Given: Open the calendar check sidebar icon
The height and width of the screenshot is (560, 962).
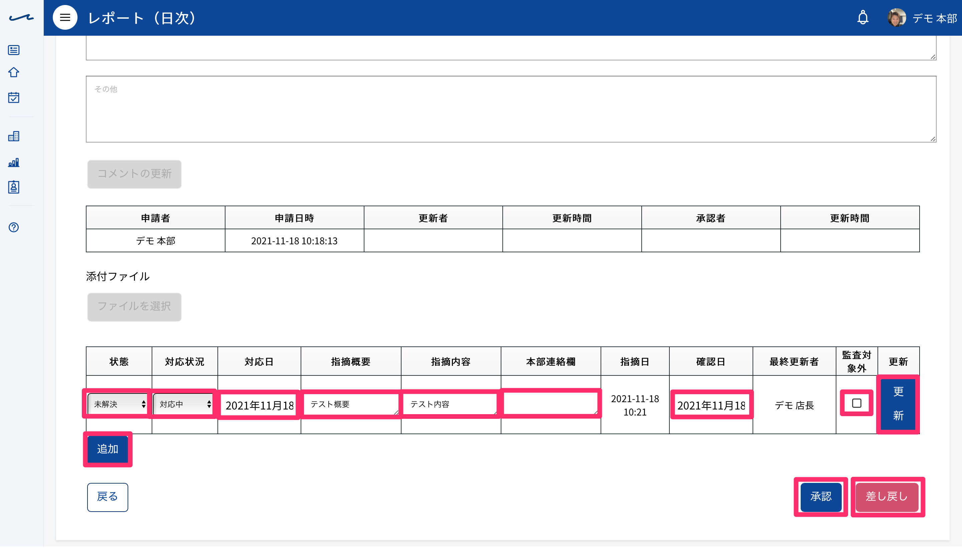Looking at the screenshot, I should [x=14, y=97].
